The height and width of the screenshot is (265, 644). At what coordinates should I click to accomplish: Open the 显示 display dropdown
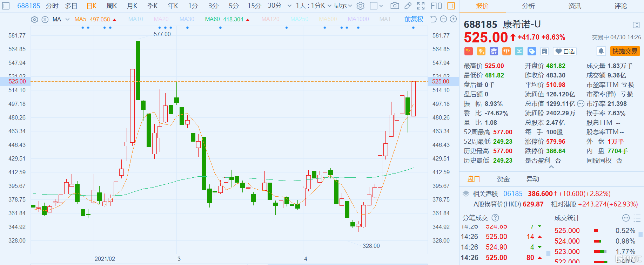point(343,6)
